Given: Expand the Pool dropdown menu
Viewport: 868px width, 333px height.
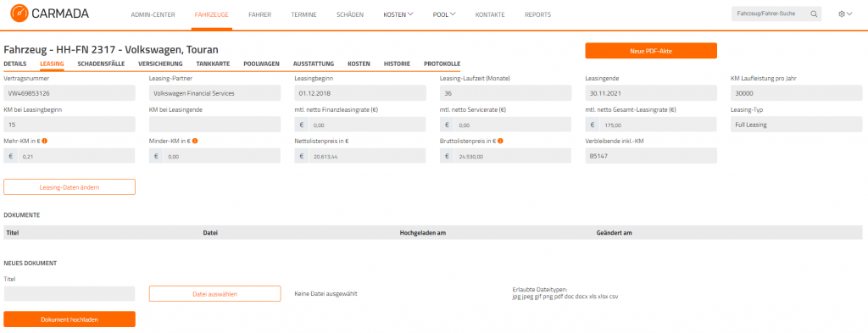Looking at the screenshot, I should coord(444,14).
